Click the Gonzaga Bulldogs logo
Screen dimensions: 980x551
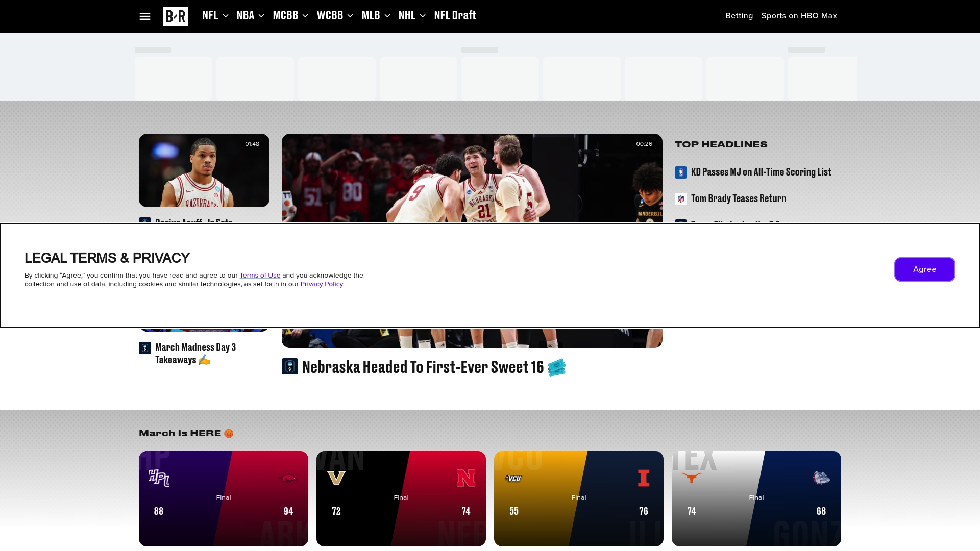pos(821,478)
